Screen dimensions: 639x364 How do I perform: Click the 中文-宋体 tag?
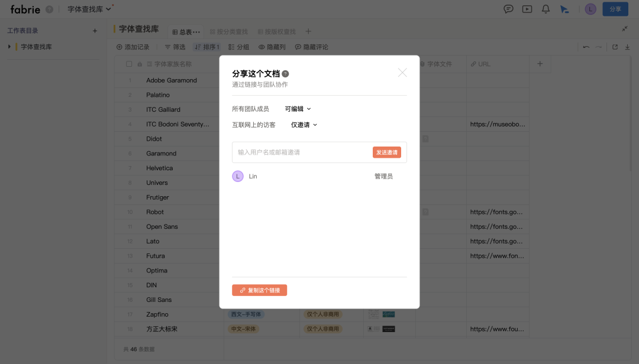pos(243,329)
